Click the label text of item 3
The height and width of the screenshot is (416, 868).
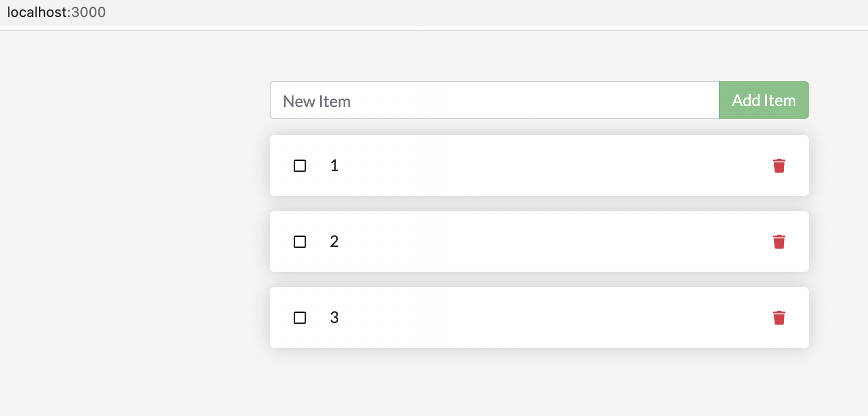pos(335,317)
